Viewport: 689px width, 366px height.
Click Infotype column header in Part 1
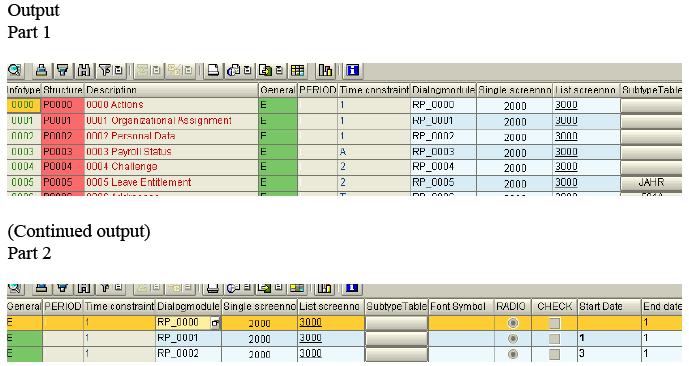(24, 90)
